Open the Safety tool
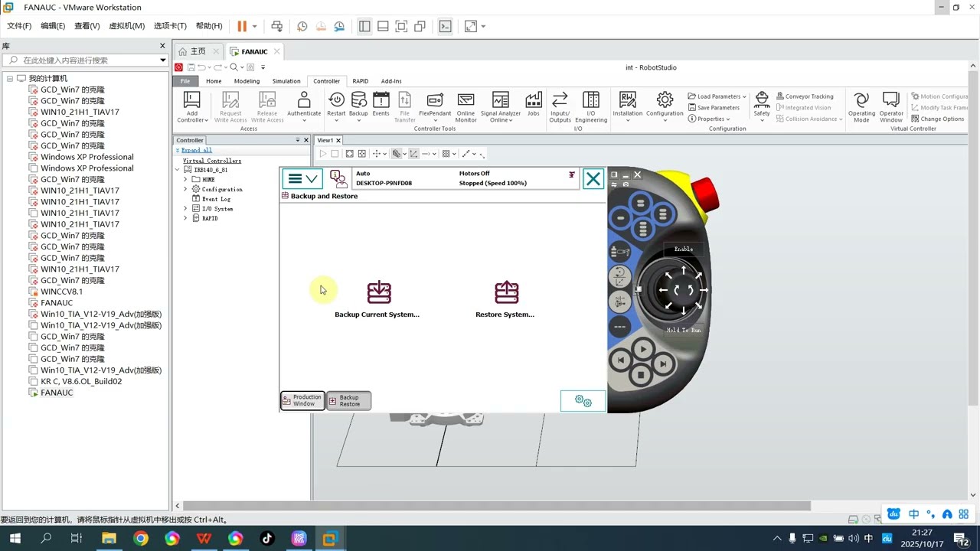The height and width of the screenshot is (551, 980). point(761,105)
